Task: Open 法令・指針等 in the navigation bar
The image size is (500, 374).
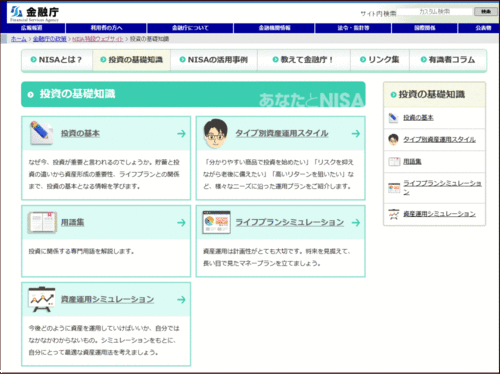Action: [x=353, y=28]
